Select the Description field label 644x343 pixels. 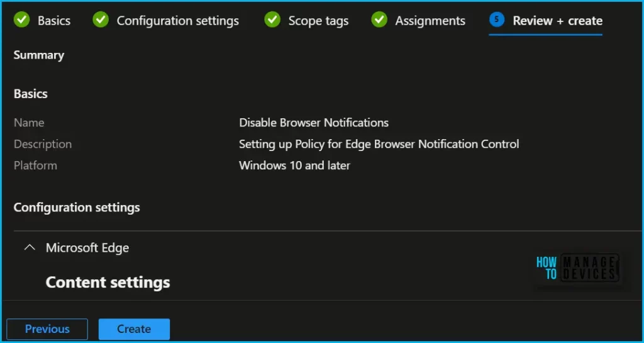coord(43,144)
